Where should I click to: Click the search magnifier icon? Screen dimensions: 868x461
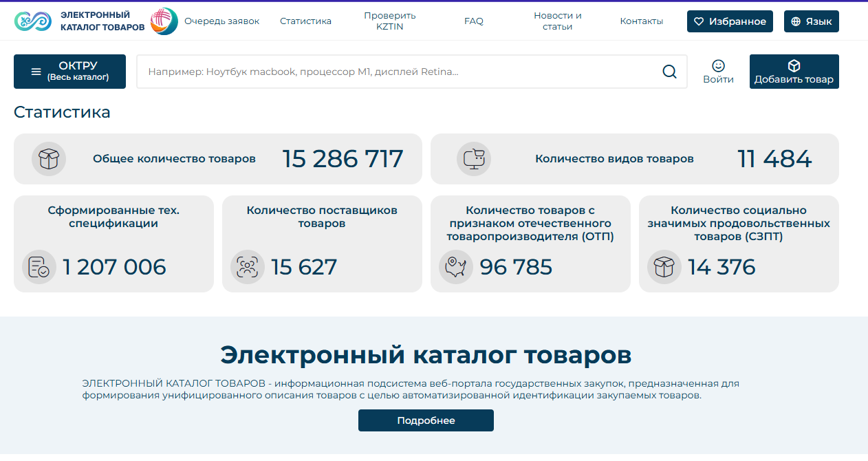pyautogui.click(x=668, y=71)
